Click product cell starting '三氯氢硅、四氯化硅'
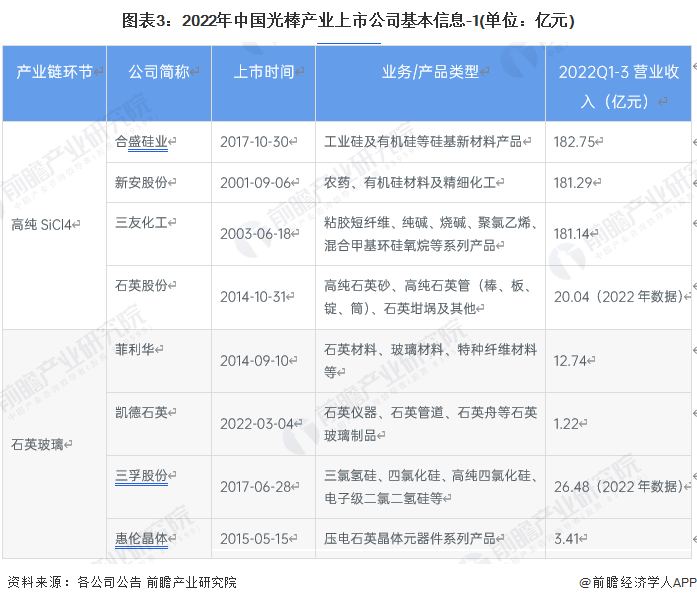 430,487
